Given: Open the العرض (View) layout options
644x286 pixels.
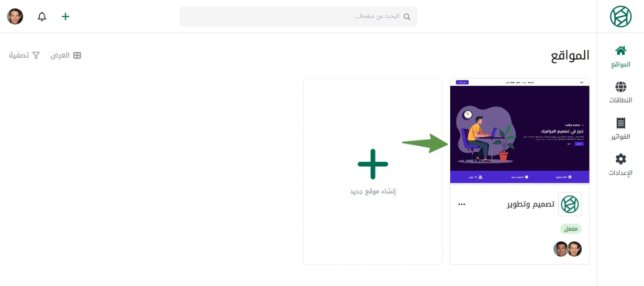Looking at the screenshot, I should point(66,55).
